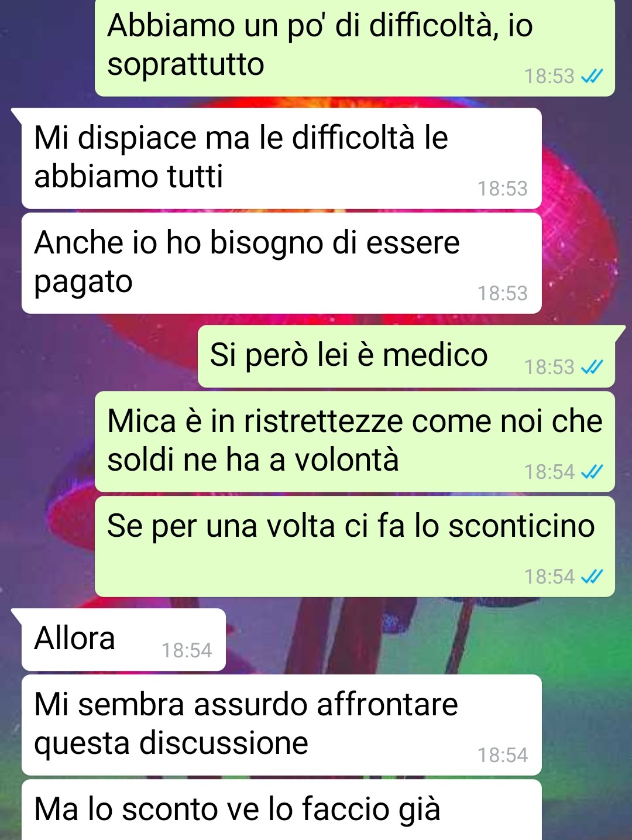This screenshot has height=840, width=632.
Task: Tap the double blue checkmarks next to 'Si però lei è medico'
Action: tap(592, 367)
